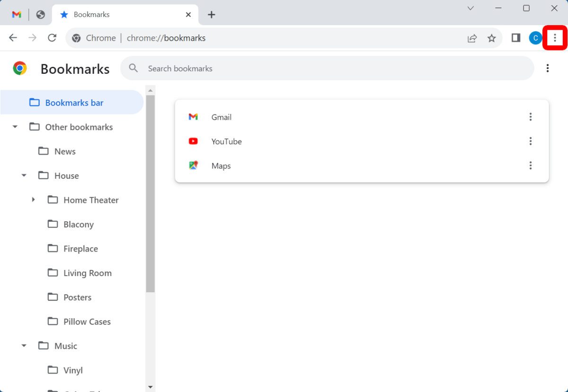
Task: Click the bookmark star in address bar
Action: click(492, 38)
